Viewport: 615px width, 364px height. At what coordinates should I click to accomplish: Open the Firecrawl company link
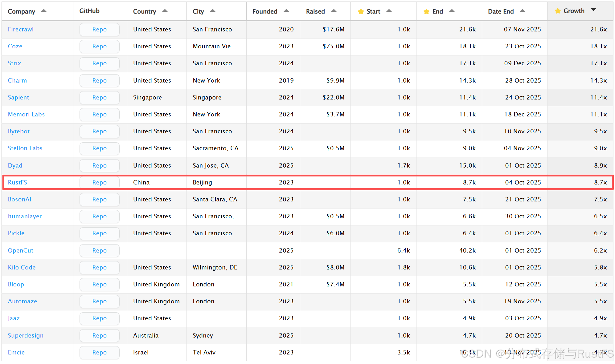[x=21, y=29]
